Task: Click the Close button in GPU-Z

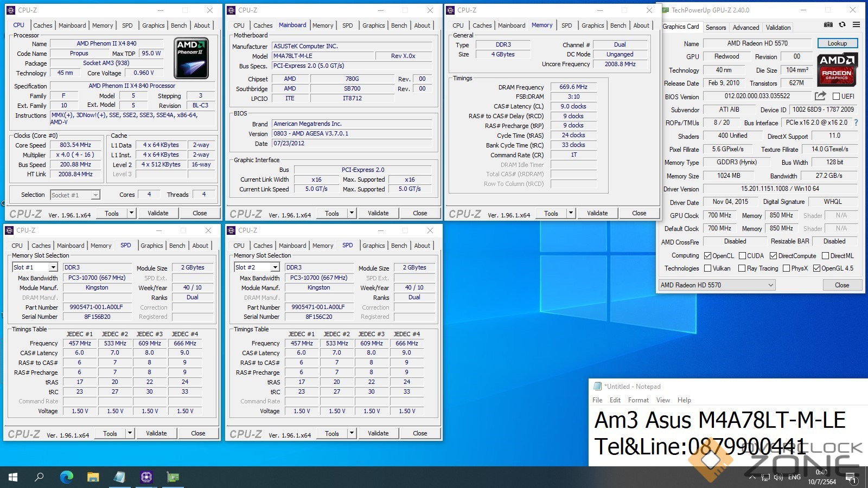Action: 841,285
